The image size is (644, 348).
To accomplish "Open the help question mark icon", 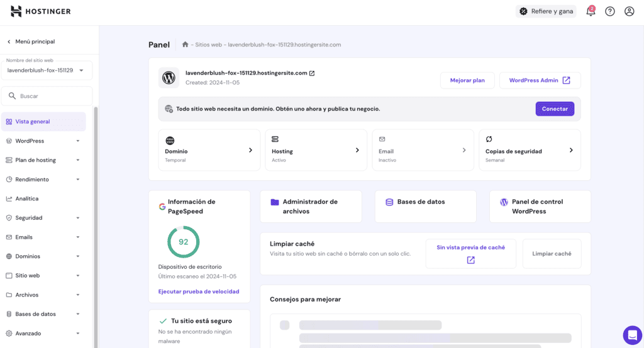I will (610, 11).
